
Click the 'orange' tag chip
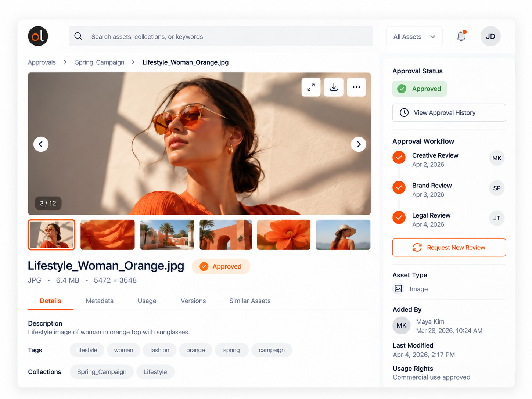195,350
